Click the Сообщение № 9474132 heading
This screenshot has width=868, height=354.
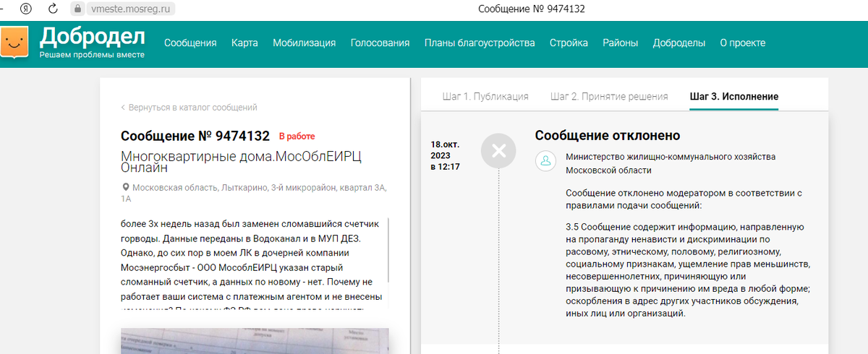(x=195, y=136)
